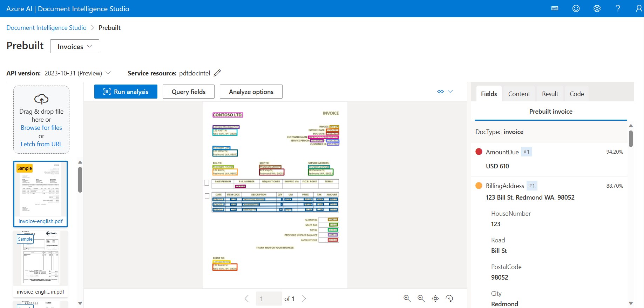Screen dimensions: 644x308
Task: Open the user account icon
Action: point(639,8)
